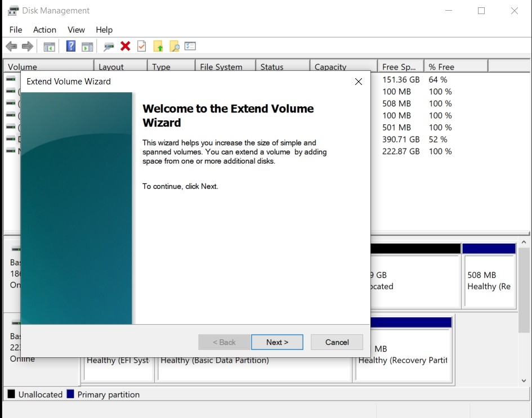Click the Show/Hide Action Pane toolbar icon

click(87, 46)
